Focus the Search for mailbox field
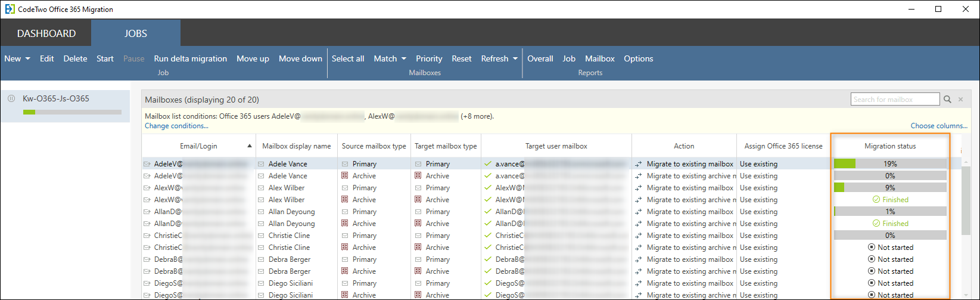The width and height of the screenshot is (980, 300). click(x=895, y=99)
